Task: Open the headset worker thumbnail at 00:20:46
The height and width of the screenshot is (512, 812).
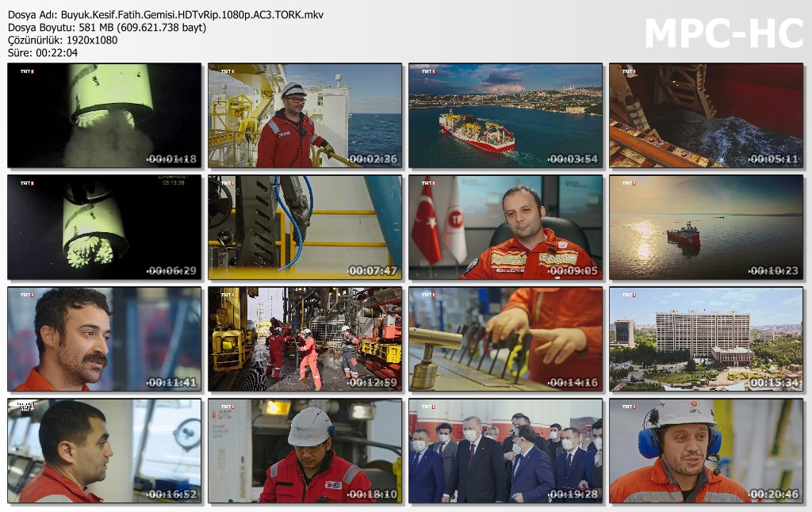Action: click(707, 451)
